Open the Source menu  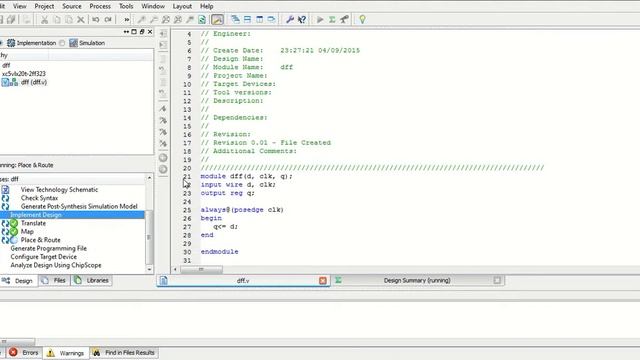click(72, 6)
